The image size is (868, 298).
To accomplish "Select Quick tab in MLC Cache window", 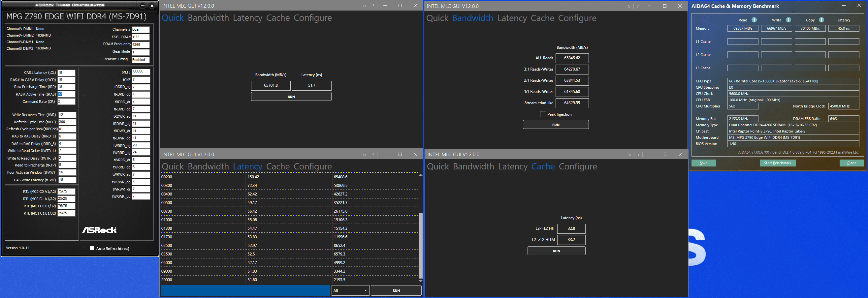I will (x=438, y=166).
